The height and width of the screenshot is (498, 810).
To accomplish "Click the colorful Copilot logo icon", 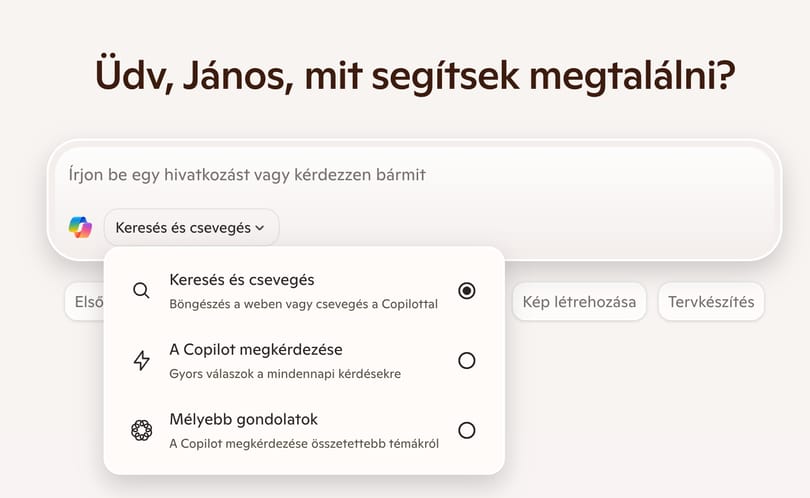I will tap(80, 227).
